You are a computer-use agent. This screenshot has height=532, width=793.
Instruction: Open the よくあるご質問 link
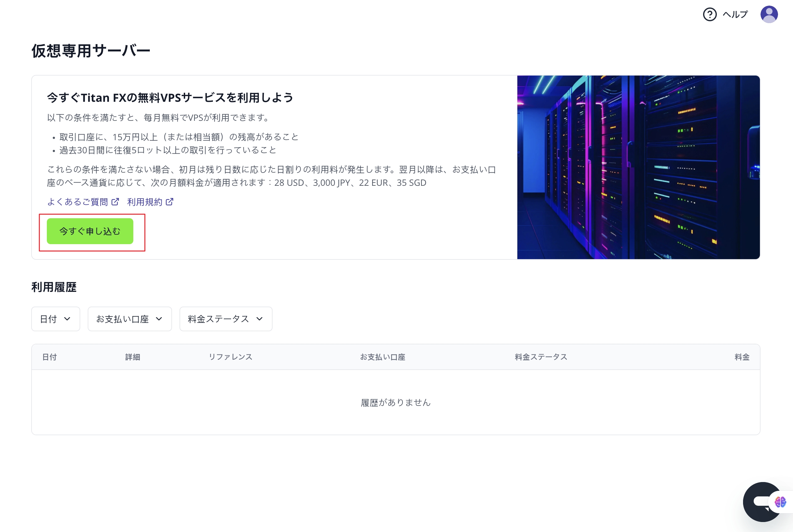tap(78, 201)
